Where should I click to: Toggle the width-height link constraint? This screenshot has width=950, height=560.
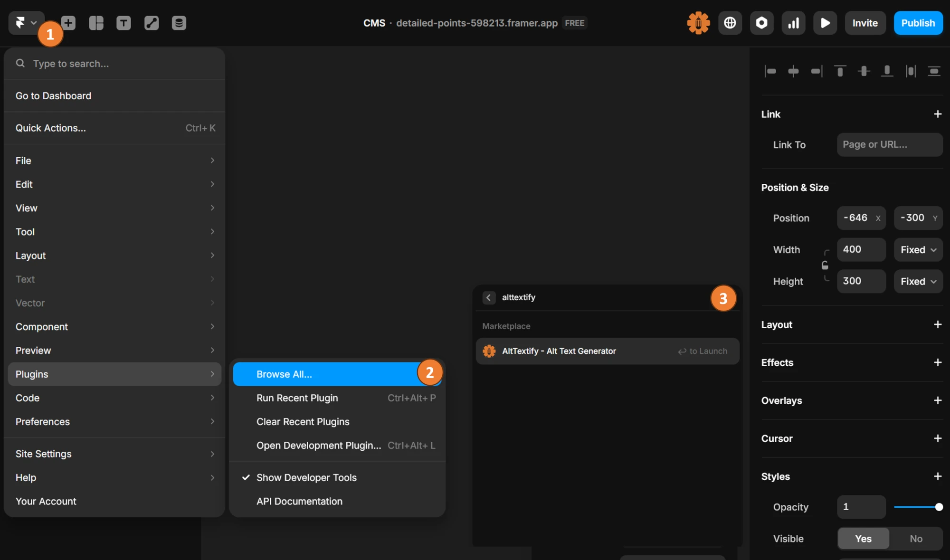(826, 265)
